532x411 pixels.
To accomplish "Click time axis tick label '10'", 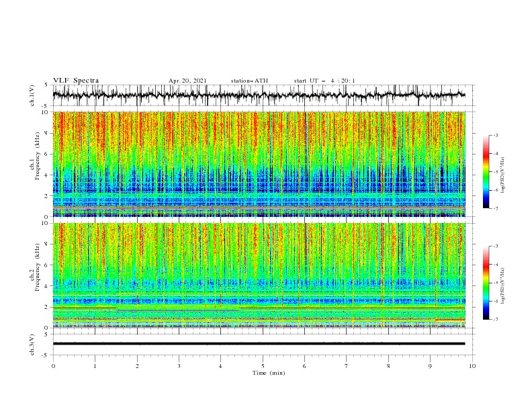I will pos(472,366).
